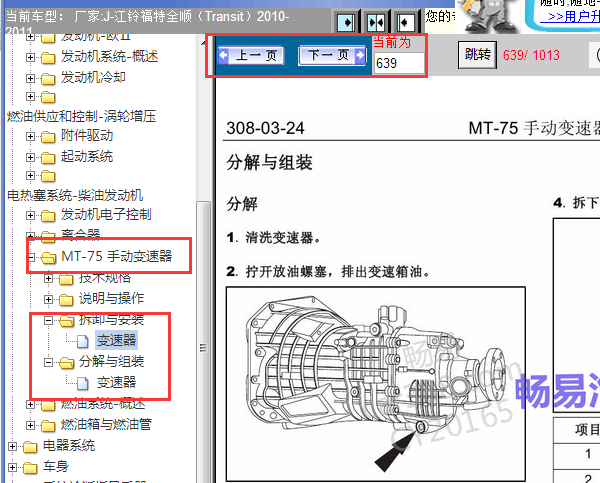Image resolution: width=600 pixels, height=483 pixels.
Task: Click the 跳转 jump button
Action: click(477, 55)
